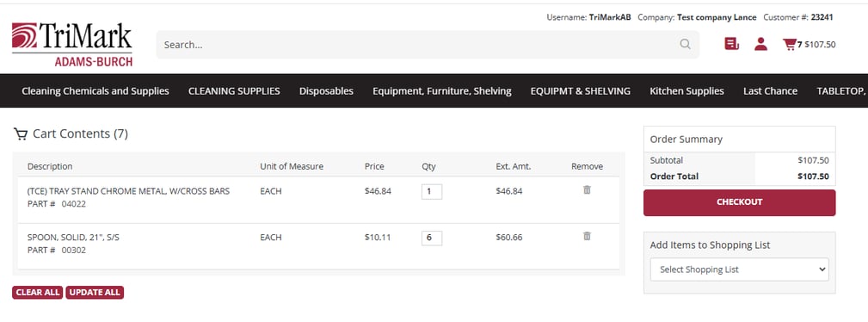The width and height of the screenshot is (868, 322).
Task: Click the CLEAR ALL button
Action: click(38, 293)
